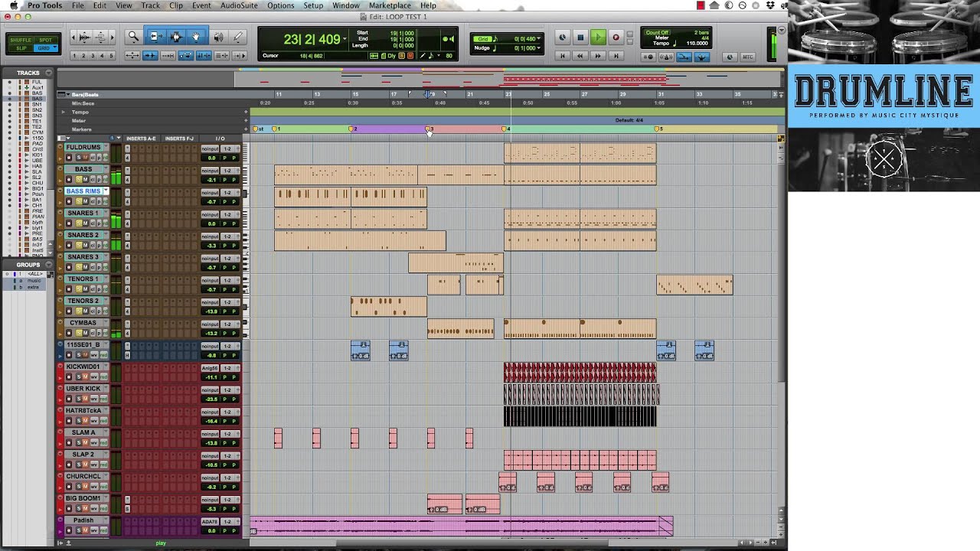The width and height of the screenshot is (980, 551).
Task: Enable Slip edit mode
Action: pyautogui.click(x=21, y=48)
